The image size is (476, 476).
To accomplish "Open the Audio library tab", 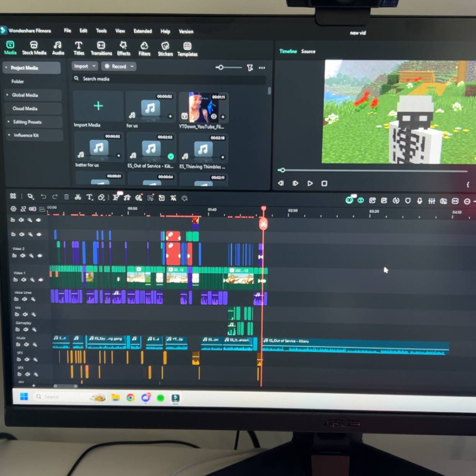I will click(x=58, y=48).
